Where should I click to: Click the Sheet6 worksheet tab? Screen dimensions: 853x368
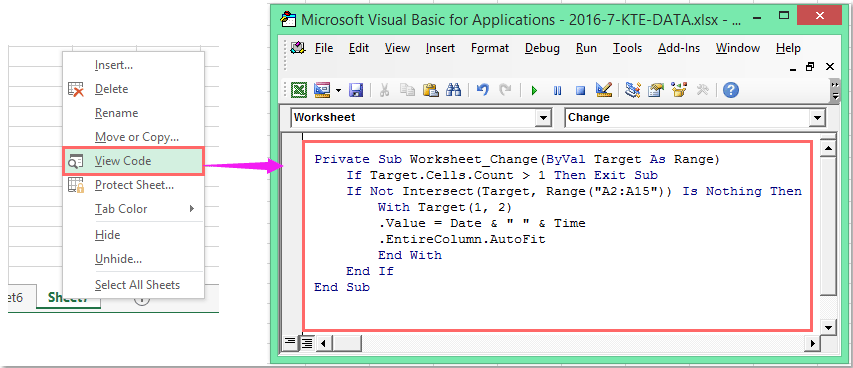click(16, 297)
